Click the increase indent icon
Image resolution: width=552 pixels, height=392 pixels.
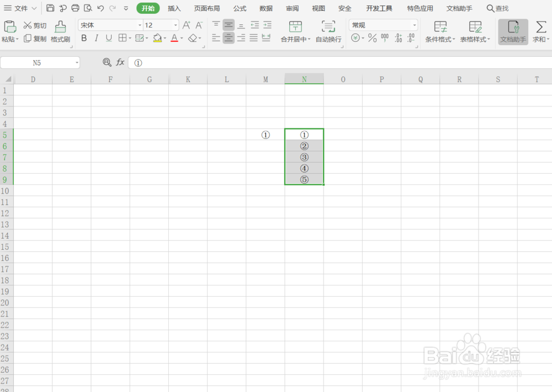pyautogui.click(x=267, y=25)
